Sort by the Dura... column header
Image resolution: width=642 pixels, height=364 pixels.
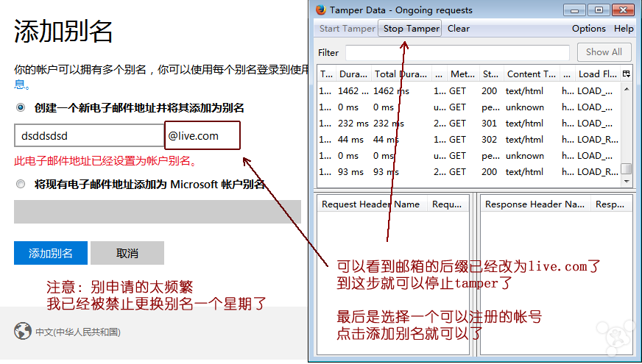coord(353,74)
